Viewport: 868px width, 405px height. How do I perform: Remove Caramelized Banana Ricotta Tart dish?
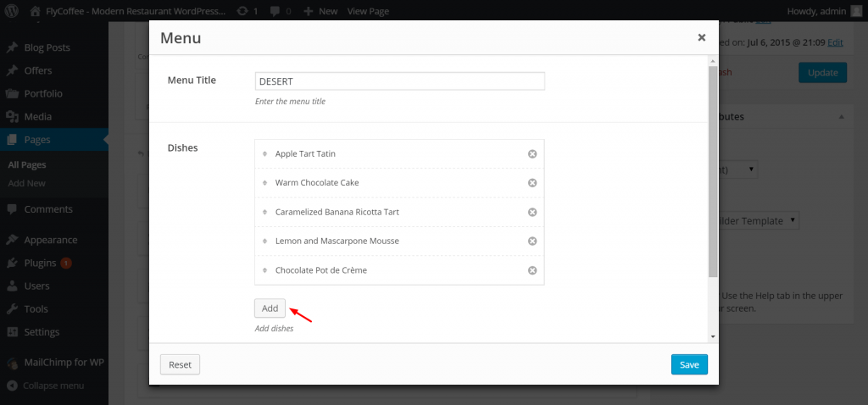tap(532, 212)
